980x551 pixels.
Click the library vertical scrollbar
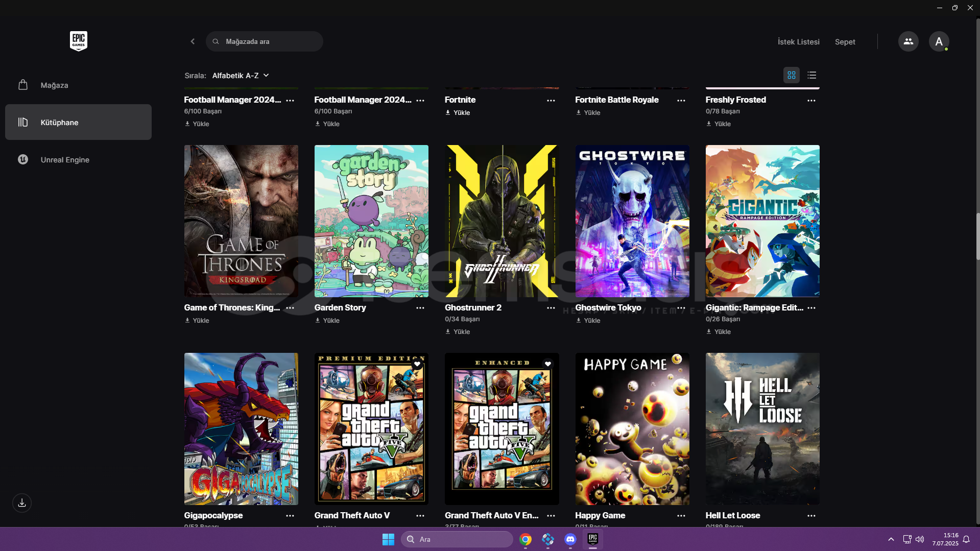coord(977,236)
